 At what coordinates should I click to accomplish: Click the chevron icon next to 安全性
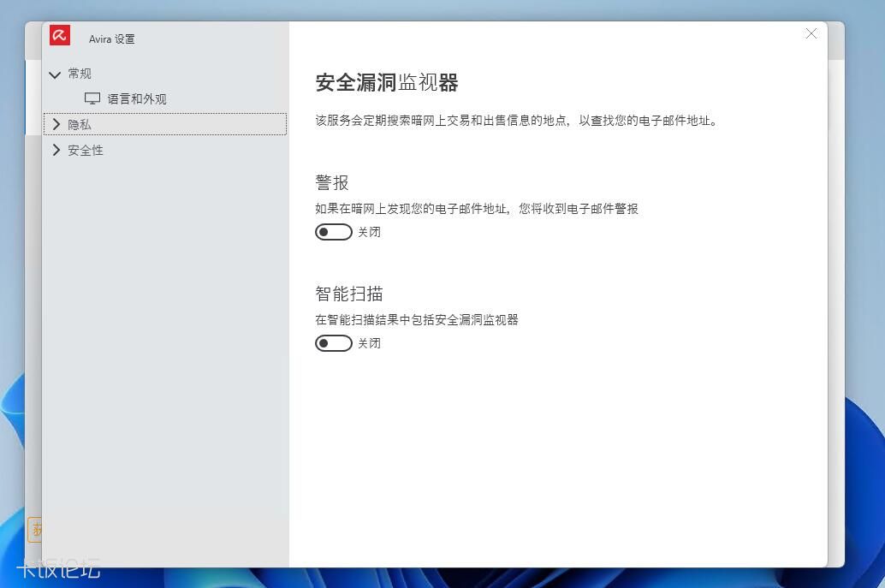pyautogui.click(x=55, y=150)
